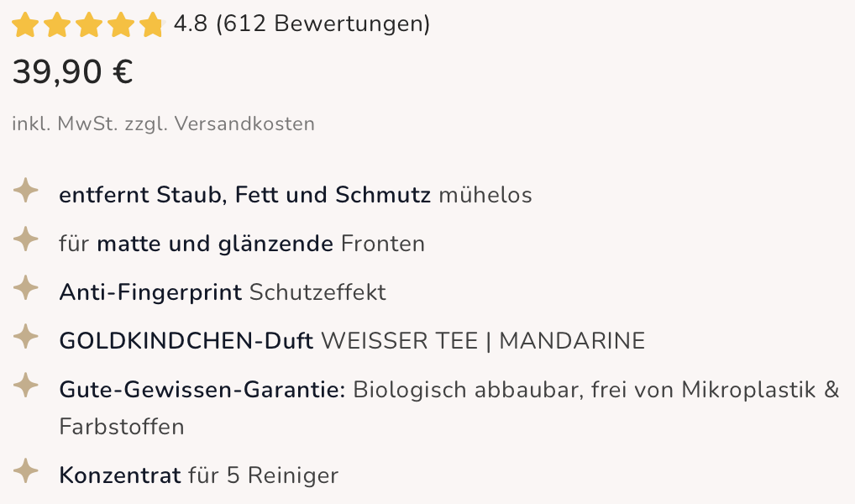Click the 'Anti-Fingerprint' bold text
This screenshot has height=504, width=855.
coord(150,292)
